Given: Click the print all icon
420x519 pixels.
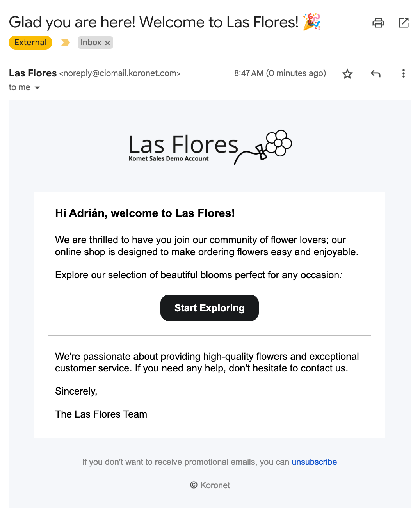Looking at the screenshot, I should pyautogui.click(x=378, y=23).
